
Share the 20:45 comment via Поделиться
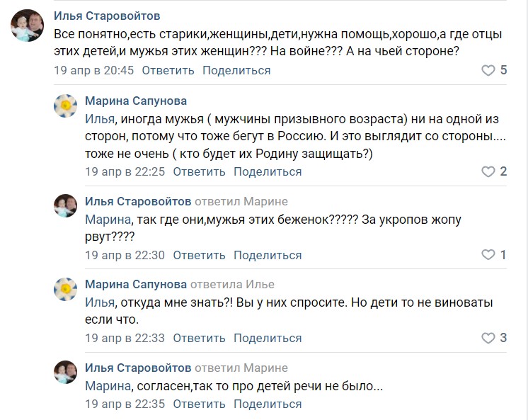[x=236, y=70]
